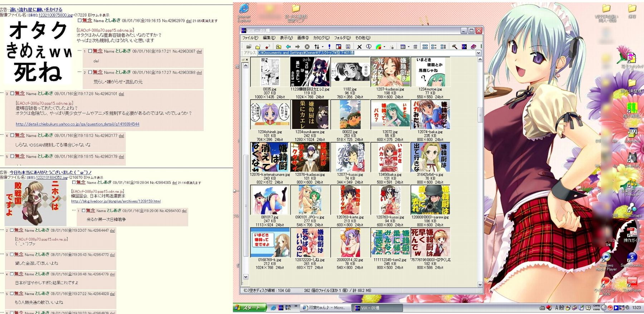Switch to large thumbnail grid view icon

click(425, 46)
